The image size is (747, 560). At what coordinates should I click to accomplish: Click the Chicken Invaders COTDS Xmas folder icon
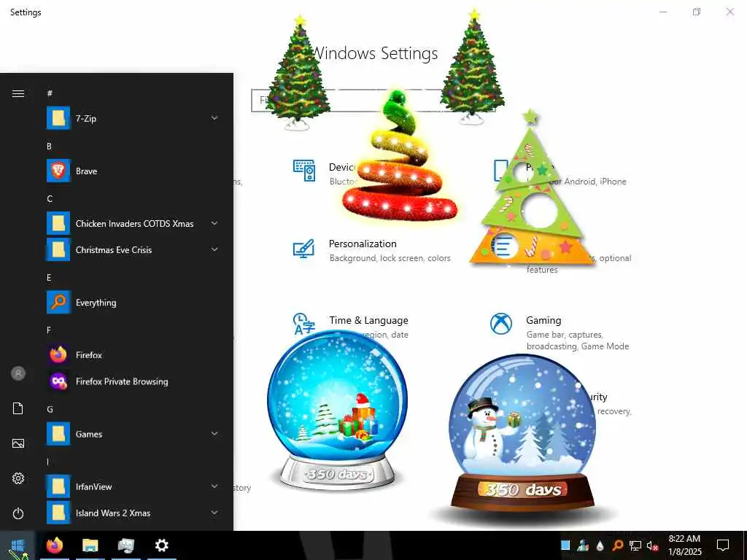coord(58,223)
